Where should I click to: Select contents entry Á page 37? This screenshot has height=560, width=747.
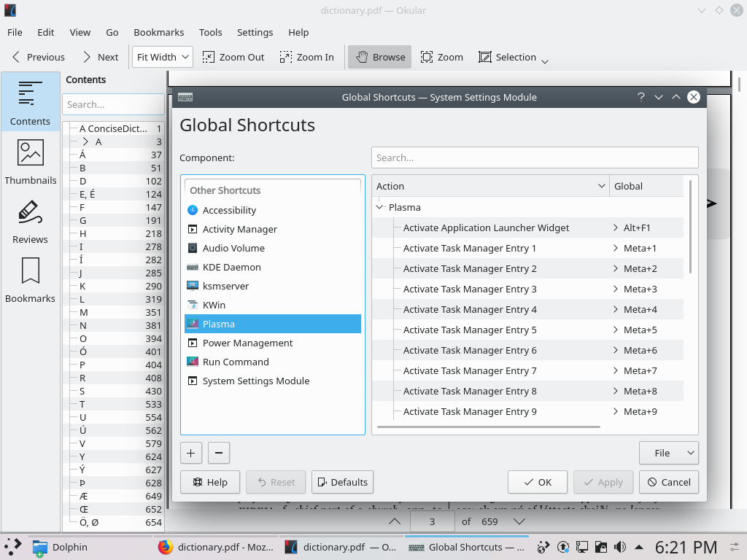[113, 155]
